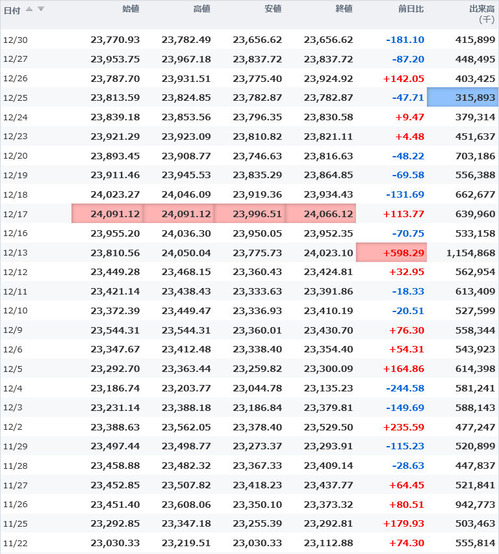The height and width of the screenshot is (554, 499).
Task: Click the 日付 column header
Action: pos(12,11)
